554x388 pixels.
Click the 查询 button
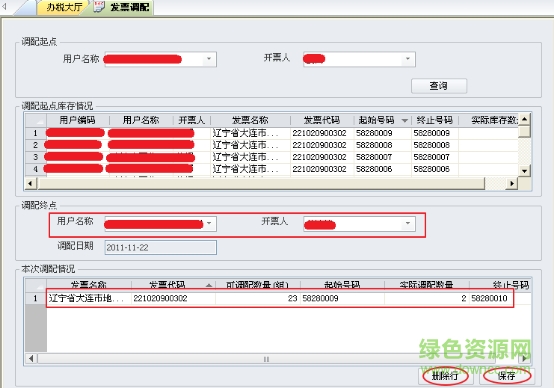(x=439, y=86)
